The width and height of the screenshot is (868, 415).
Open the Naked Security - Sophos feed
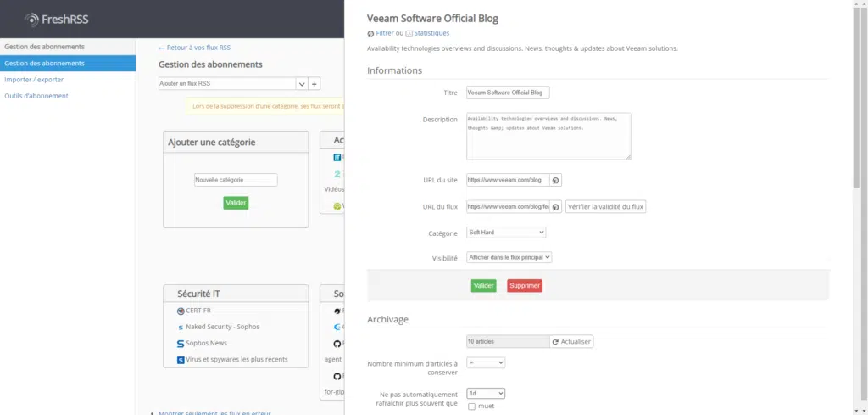pos(223,327)
